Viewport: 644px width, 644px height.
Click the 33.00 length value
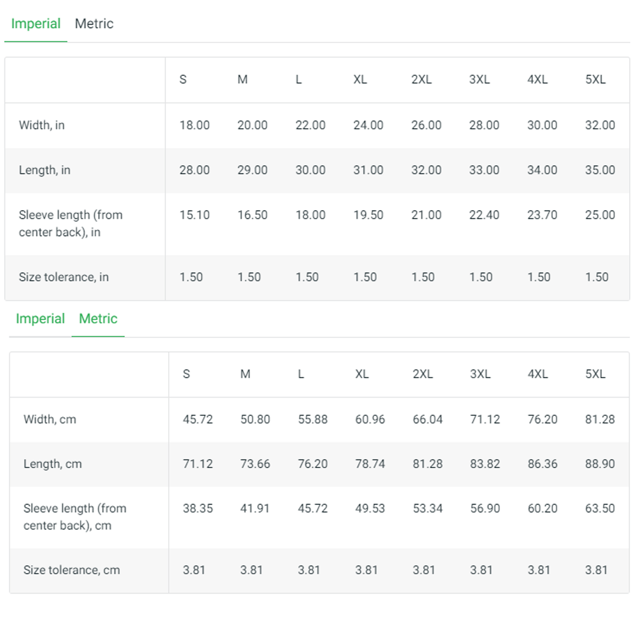point(484,170)
